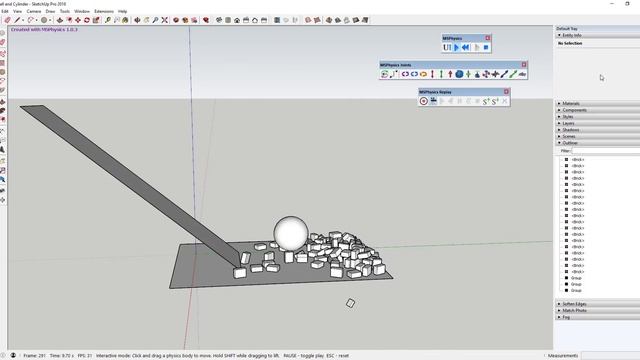640x360 pixels.
Task: Close the MSPhysics Replay toolbar
Action: [x=506, y=92]
